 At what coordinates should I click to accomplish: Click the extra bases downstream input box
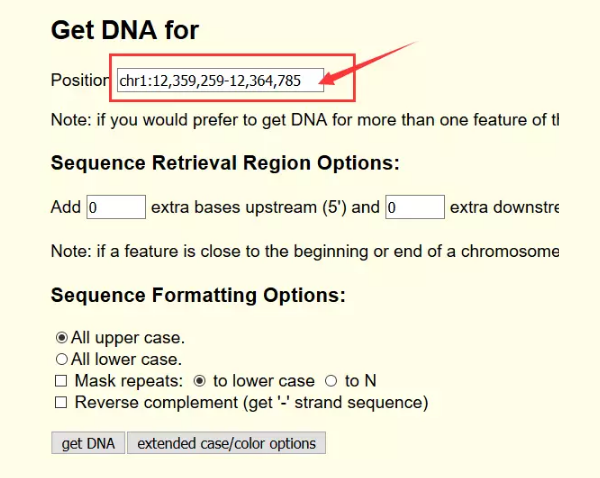(414, 208)
